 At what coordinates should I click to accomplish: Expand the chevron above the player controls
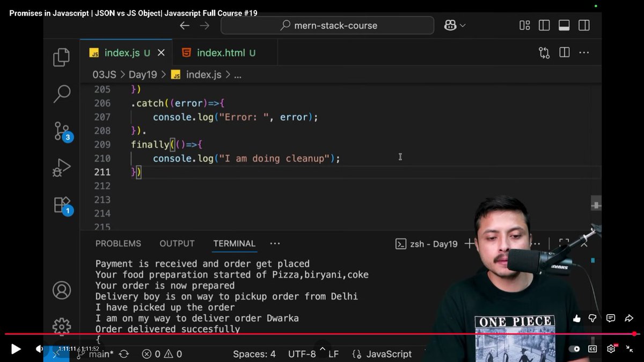(x=323, y=348)
